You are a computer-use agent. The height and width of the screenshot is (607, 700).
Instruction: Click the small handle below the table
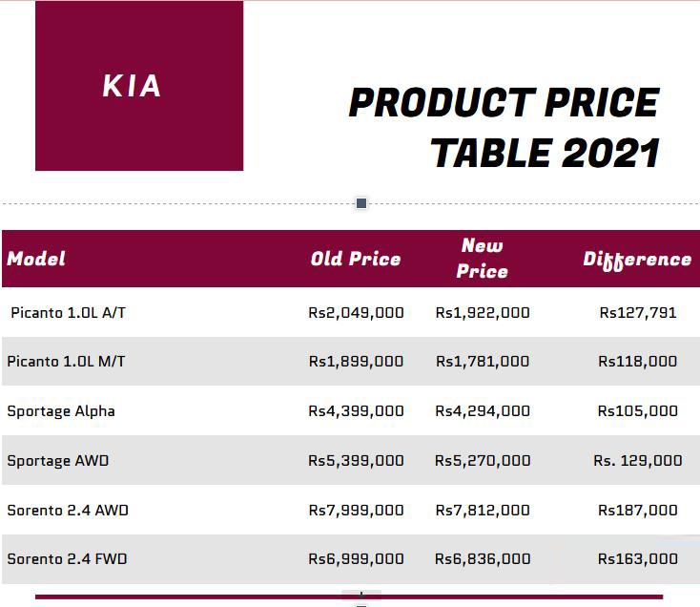[x=361, y=598]
